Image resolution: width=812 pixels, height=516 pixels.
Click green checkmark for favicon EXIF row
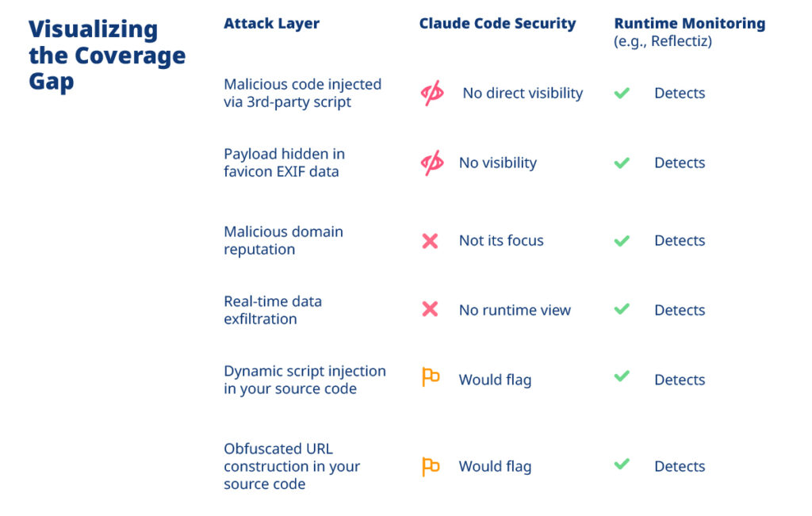[622, 163]
